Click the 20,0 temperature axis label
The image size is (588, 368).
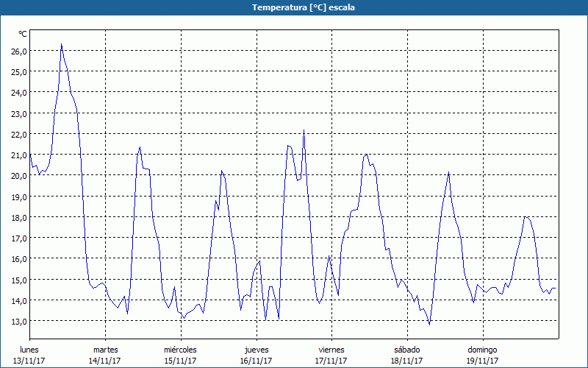19,176
